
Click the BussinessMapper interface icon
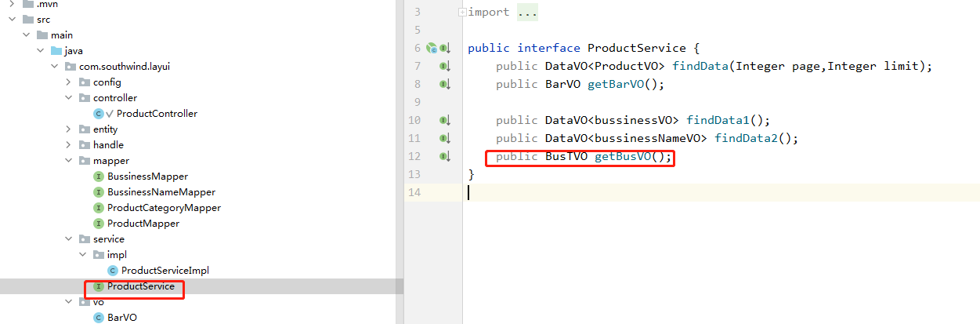click(x=98, y=177)
